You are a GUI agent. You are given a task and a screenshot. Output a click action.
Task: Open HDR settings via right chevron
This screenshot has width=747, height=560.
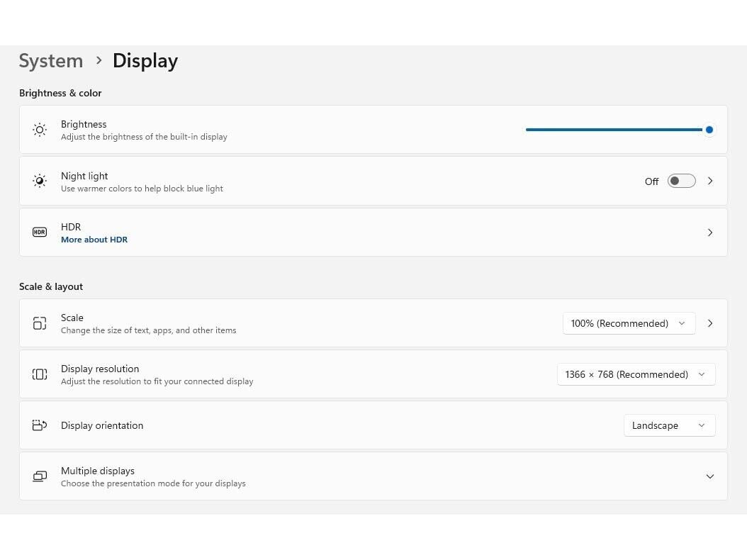pyautogui.click(x=710, y=233)
